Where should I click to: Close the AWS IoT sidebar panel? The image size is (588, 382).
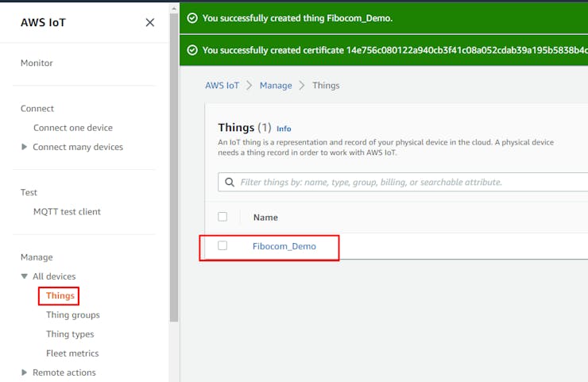click(x=150, y=22)
